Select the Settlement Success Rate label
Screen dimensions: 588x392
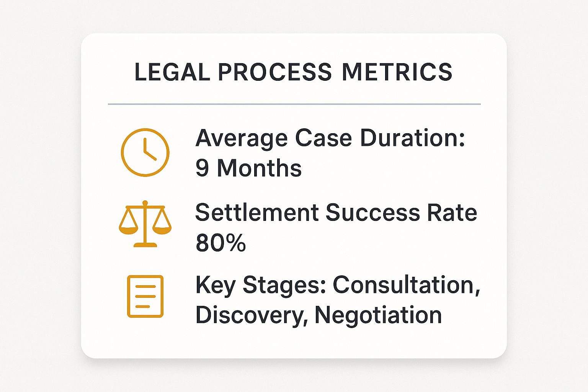pos(336,212)
